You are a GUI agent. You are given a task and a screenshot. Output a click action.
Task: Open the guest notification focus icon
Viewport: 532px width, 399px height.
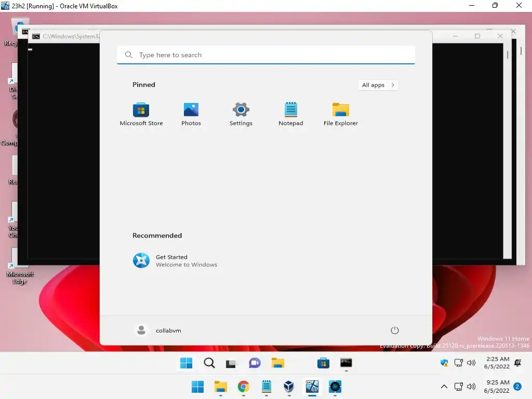coord(518,363)
